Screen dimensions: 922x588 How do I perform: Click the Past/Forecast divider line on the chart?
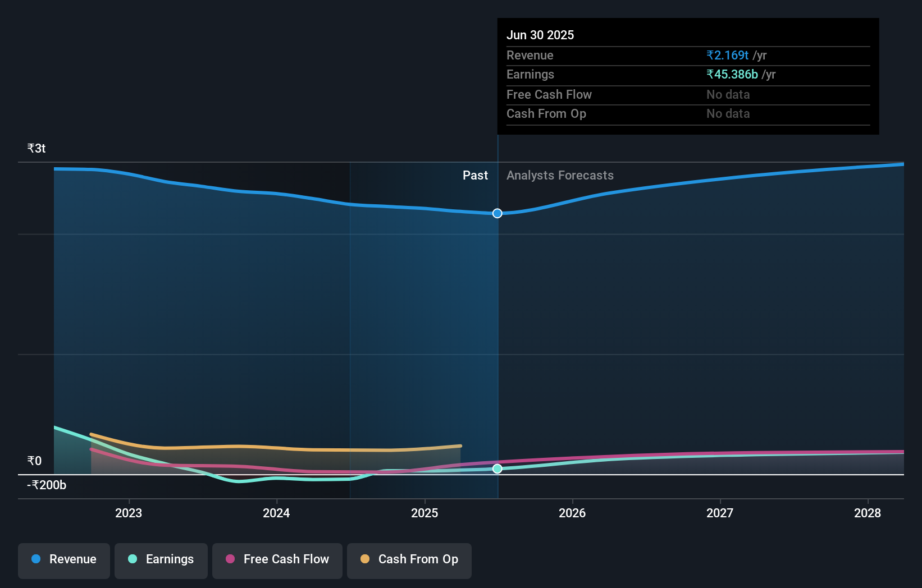(x=497, y=314)
